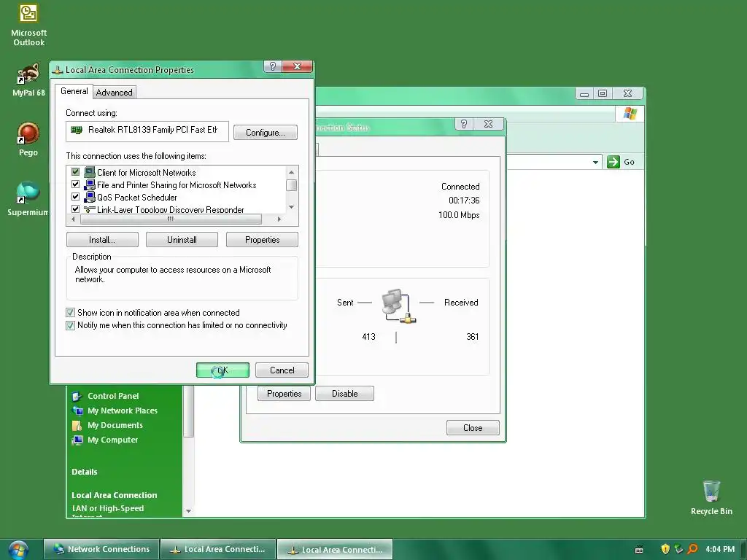
Task: Switch to the Advanced tab
Action: pos(115,93)
